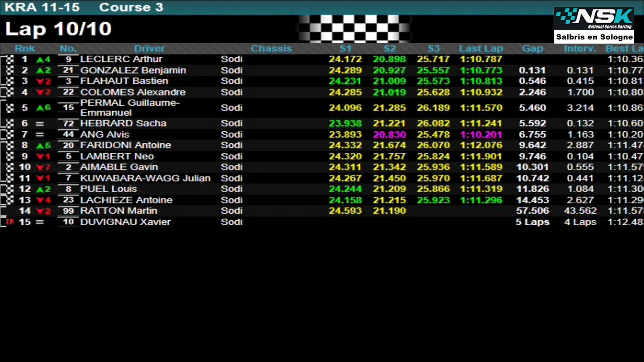Click the Sodi chassis in RATTON's row
The height and width of the screenshot is (362, 644).
(x=231, y=211)
